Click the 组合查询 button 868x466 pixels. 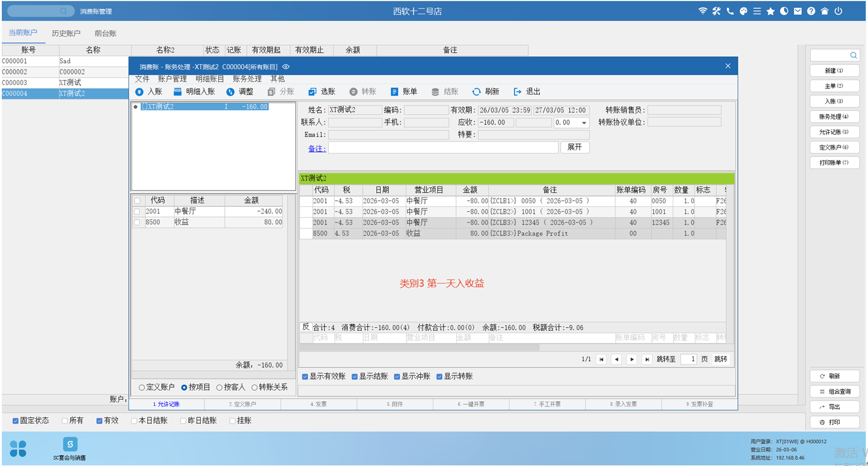coord(834,391)
